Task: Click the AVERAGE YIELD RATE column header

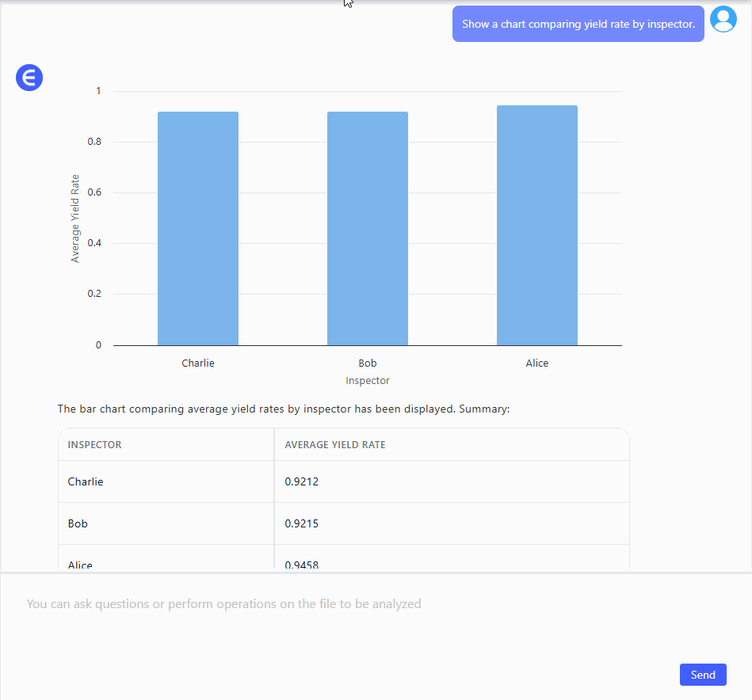Action: (335, 445)
